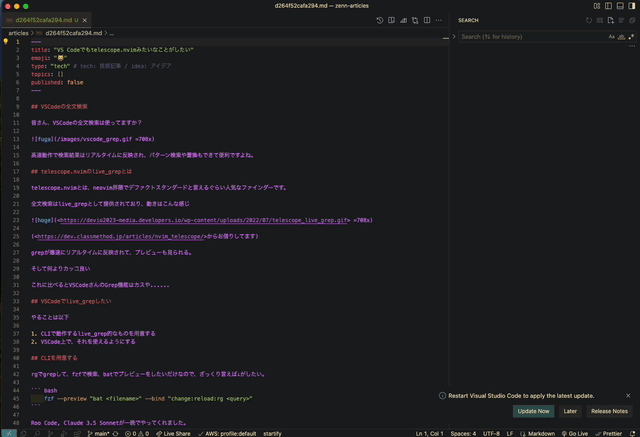Click Prettier status bar item
Viewport: 640px width, 437px height.
pyautogui.click(x=609, y=433)
